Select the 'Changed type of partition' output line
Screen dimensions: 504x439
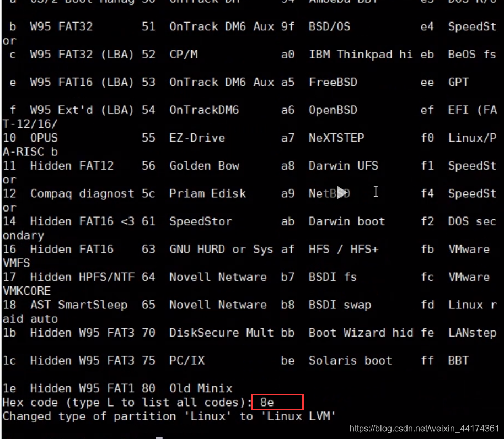(169, 416)
